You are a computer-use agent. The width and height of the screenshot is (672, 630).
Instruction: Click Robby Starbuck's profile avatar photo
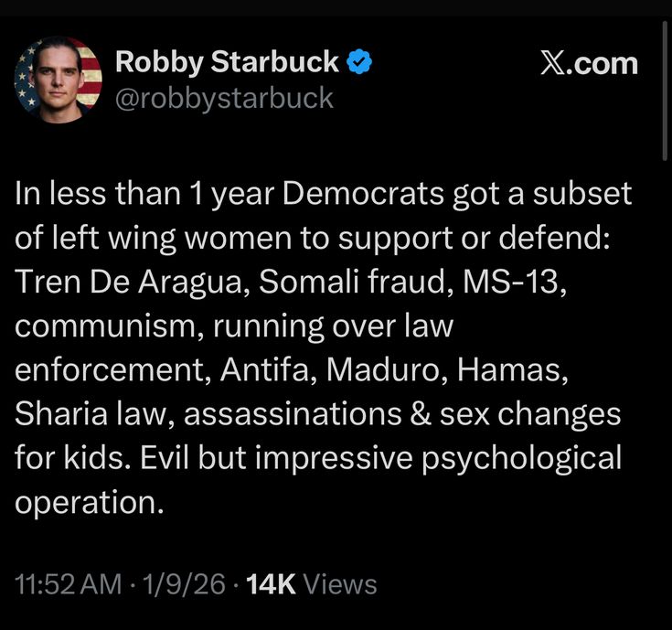[59, 80]
